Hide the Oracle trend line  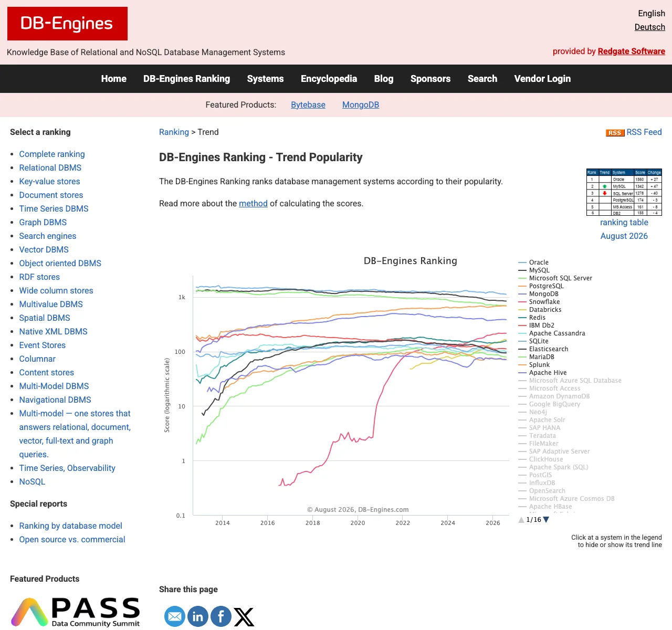533,262
